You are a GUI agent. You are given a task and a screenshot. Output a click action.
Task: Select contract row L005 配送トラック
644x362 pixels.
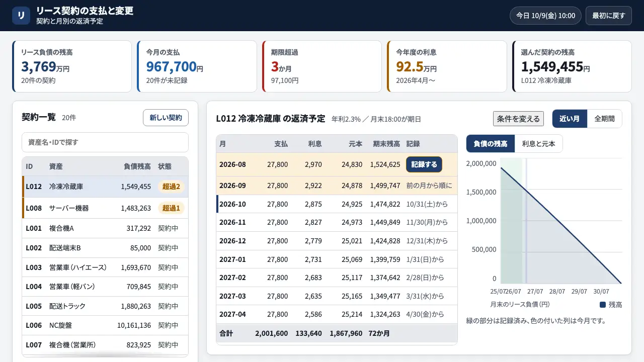coord(105,306)
